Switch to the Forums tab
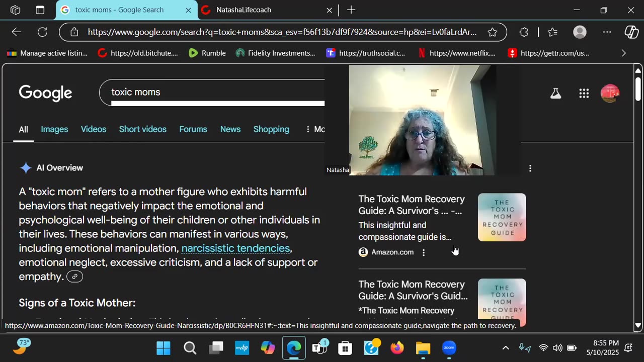The height and width of the screenshot is (362, 644). [193, 129]
